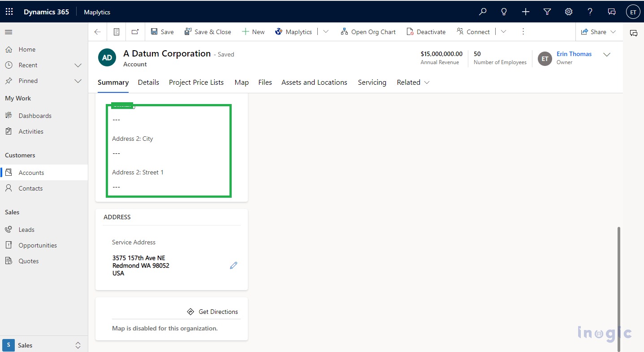Save the account record
The height and width of the screenshot is (352, 644).
162,32
